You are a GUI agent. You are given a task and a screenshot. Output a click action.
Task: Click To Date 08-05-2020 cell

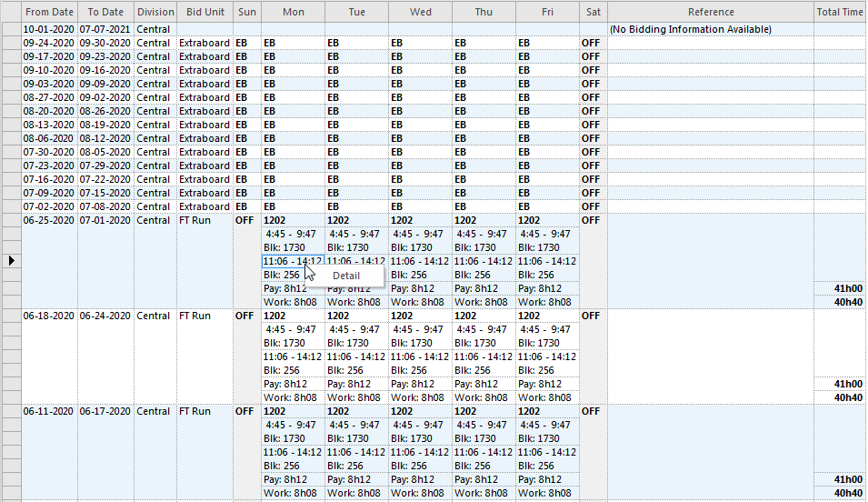click(x=105, y=153)
